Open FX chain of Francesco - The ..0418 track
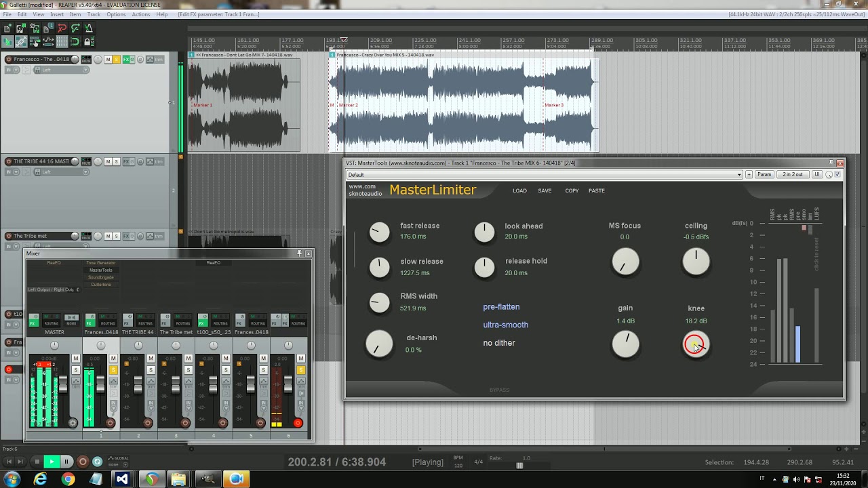 click(x=125, y=60)
